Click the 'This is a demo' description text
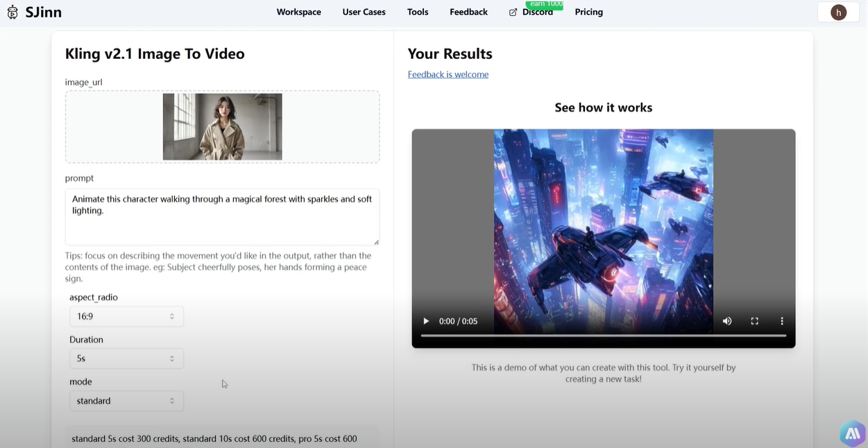Viewport: 868px width, 448px height. [604, 373]
